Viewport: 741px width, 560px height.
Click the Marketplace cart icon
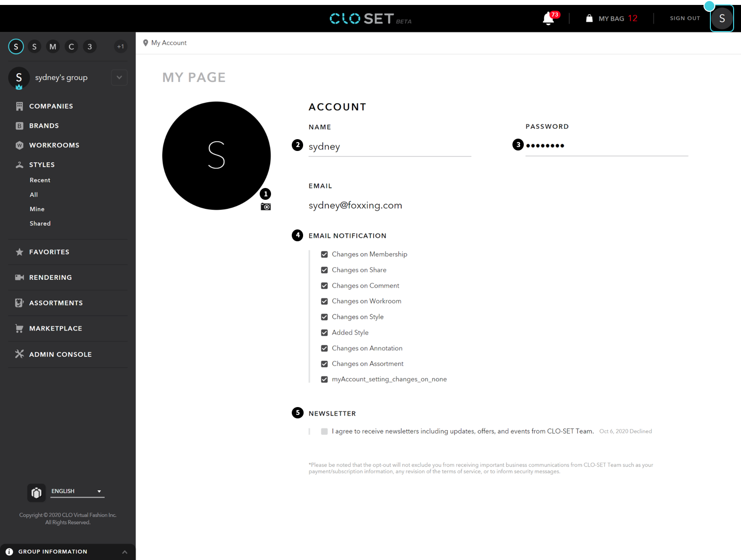(19, 329)
